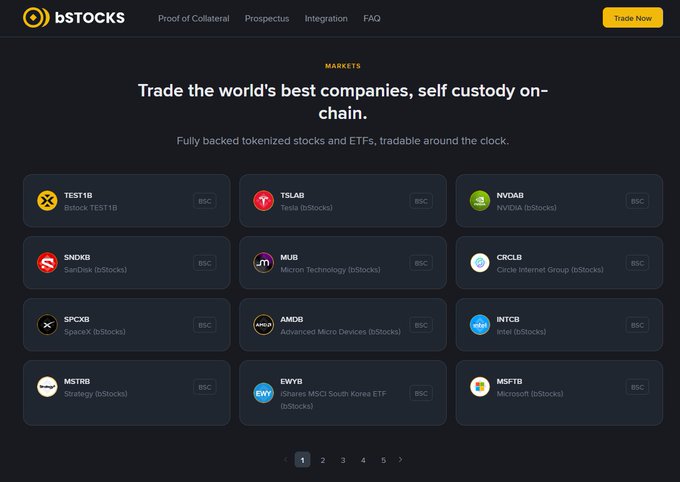Click the Microsoft MSFTB logo icon

[x=480, y=387]
